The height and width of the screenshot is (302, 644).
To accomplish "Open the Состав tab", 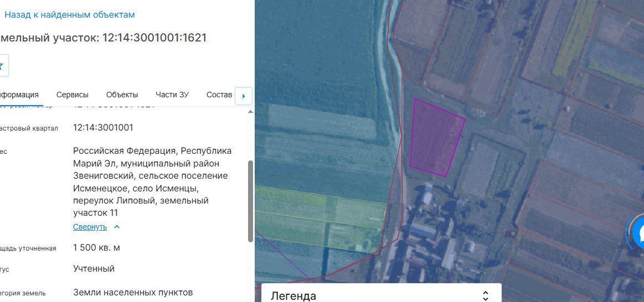I will (219, 95).
